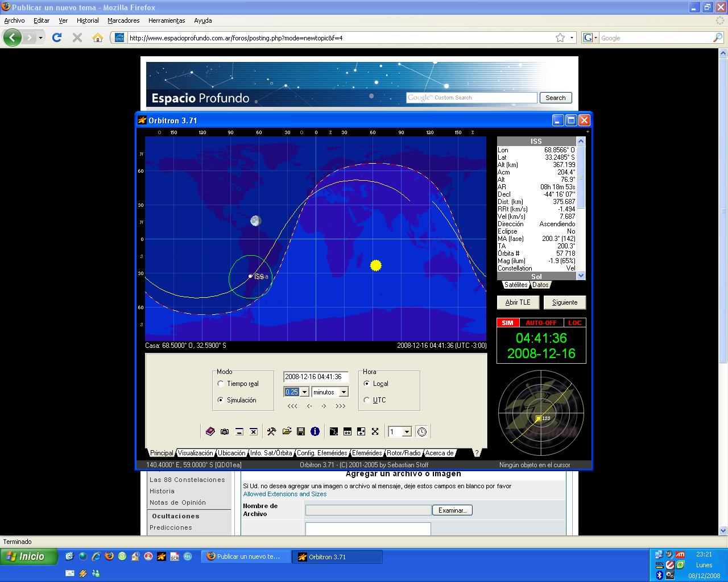Open the Rotor/Radio tab
The image size is (728, 582).
[x=403, y=453]
